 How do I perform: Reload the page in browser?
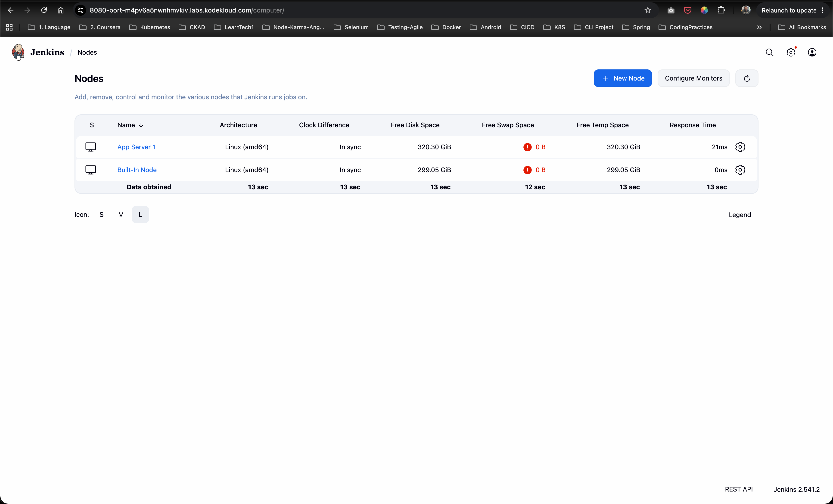click(44, 10)
